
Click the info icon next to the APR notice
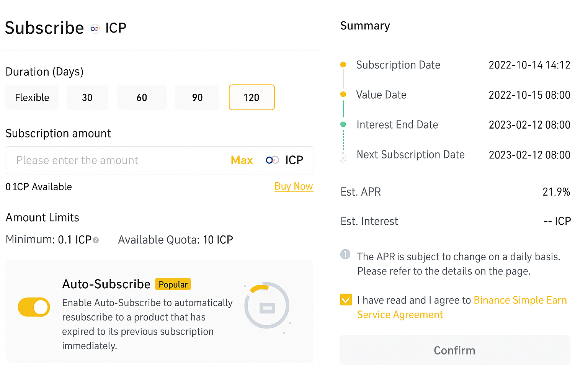coord(345,254)
